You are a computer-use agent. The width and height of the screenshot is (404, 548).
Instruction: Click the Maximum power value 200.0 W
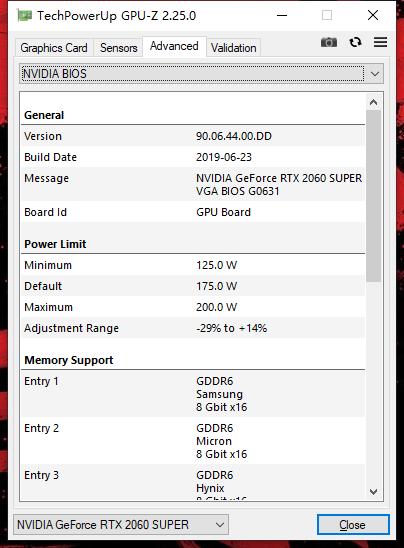(x=216, y=307)
